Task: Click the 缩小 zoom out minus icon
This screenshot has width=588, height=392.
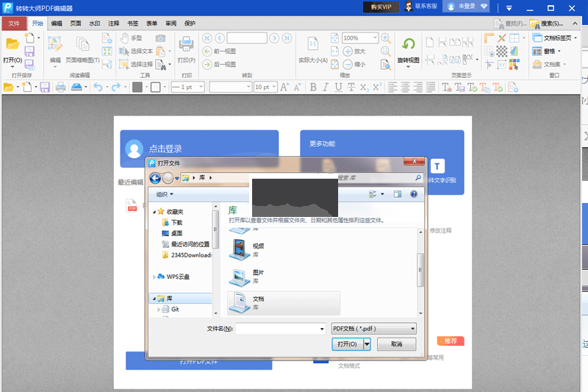Action: pos(348,64)
